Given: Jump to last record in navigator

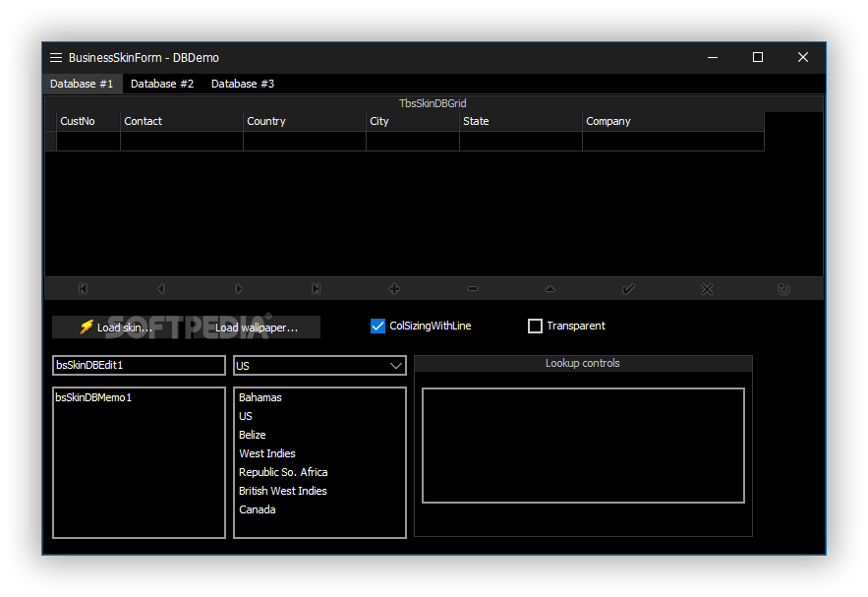Looking at the screenshot, I should (317, 288).
